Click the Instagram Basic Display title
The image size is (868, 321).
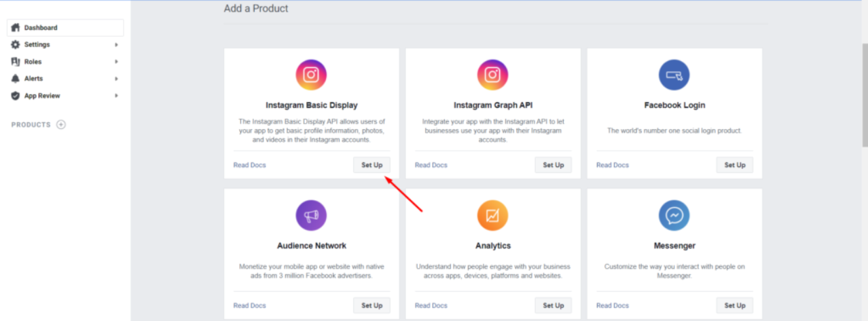[312, 105]
